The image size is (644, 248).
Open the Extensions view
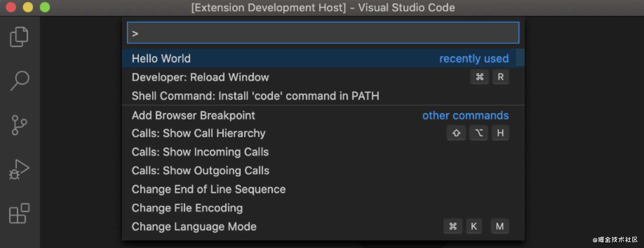[x=19, y=213]
